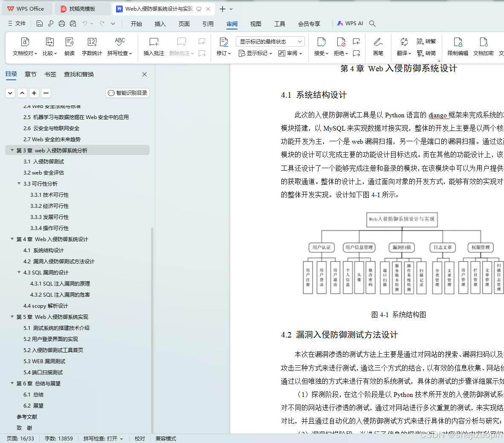504x443 pixels.
Task: Expand the 审阅 pane dropdown
Action: click(x=290, y=53)
